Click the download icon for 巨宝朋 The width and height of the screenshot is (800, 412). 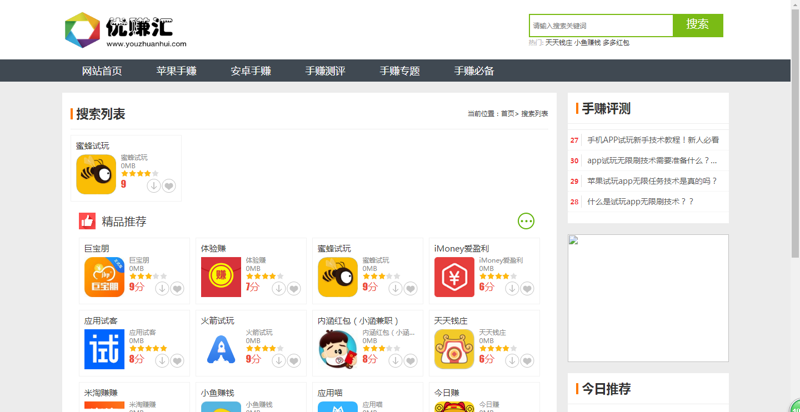[162, 289]
